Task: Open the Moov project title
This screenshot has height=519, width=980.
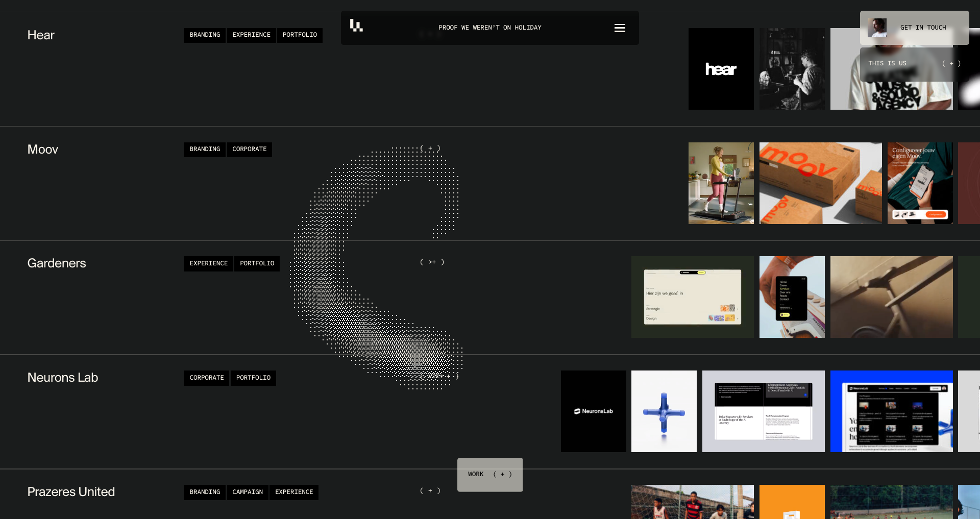Action: click(43, 150)
